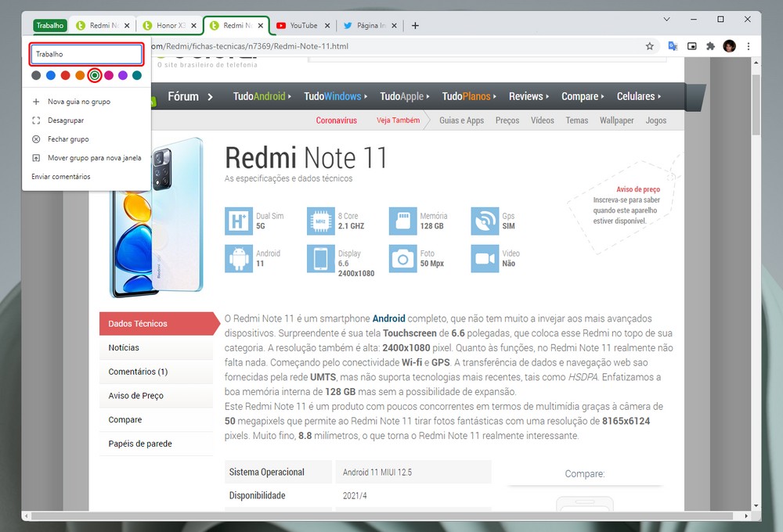This screenshot has height=532, width=783.
Task: Select Dados Técnicos in the sidebar
Action: [159, 323]
